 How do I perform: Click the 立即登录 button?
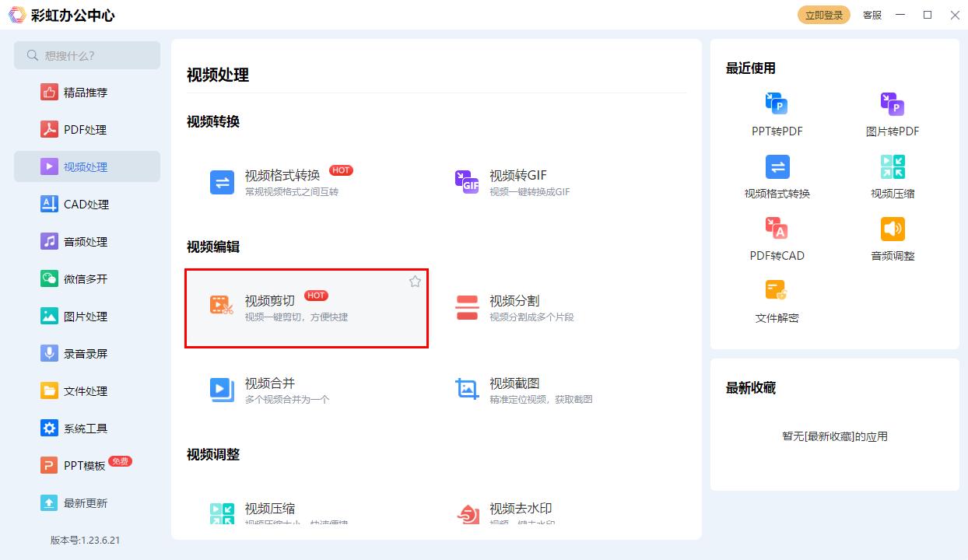824,14
